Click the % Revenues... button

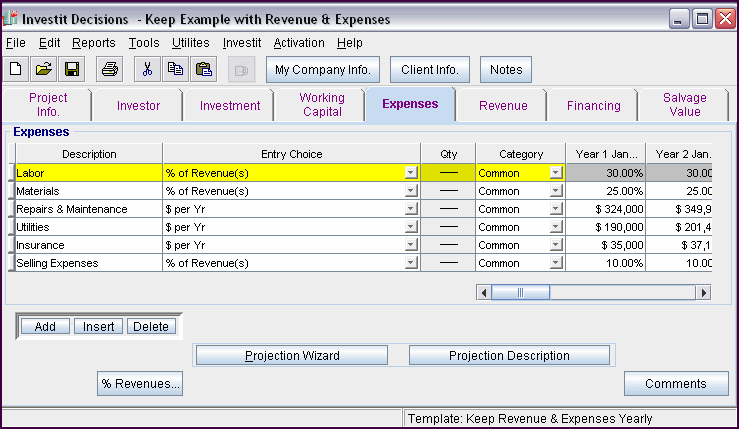140,384
